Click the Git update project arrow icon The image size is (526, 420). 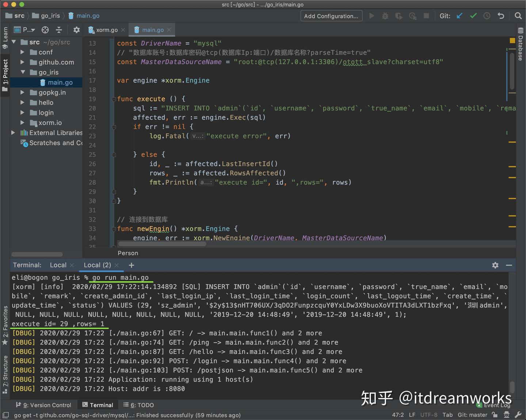(460, 16)
